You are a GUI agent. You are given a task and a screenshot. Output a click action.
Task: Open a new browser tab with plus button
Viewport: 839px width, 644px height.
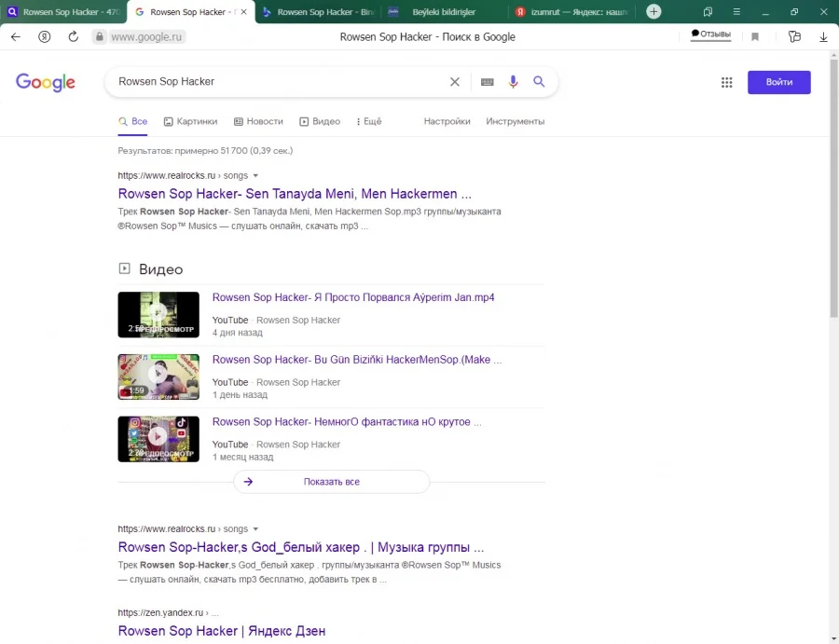click(654, 12)
